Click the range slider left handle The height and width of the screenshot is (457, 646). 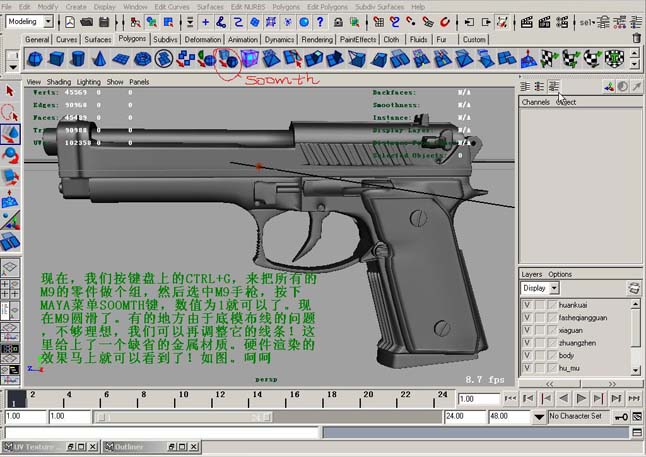point(102,417)
